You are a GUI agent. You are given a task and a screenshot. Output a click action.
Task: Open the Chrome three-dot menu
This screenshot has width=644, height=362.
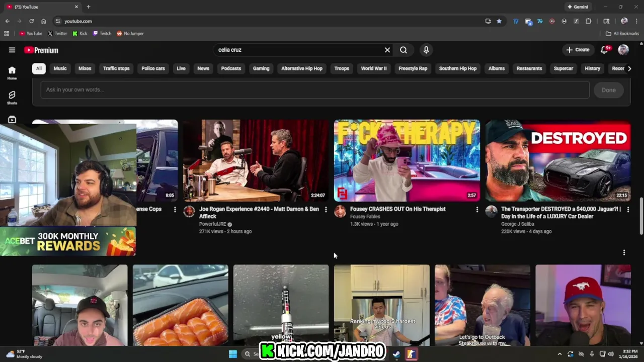pyautogui.click(x=637, y=21)
